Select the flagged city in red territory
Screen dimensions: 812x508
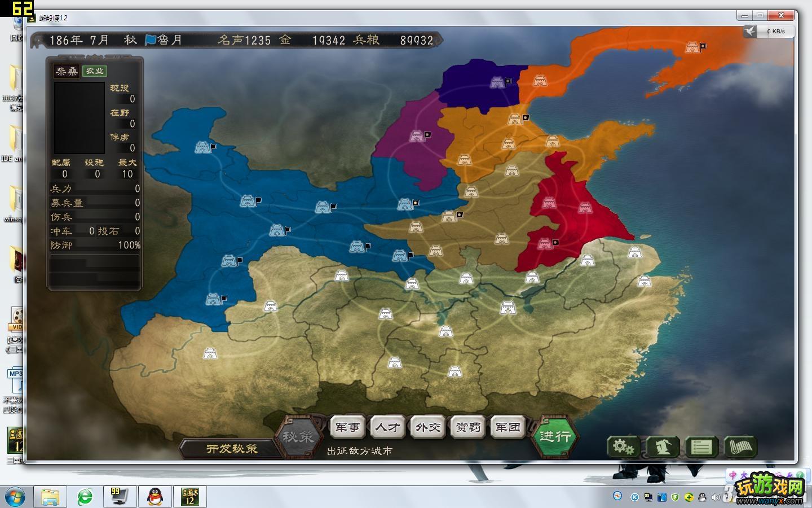coord(545,244)
